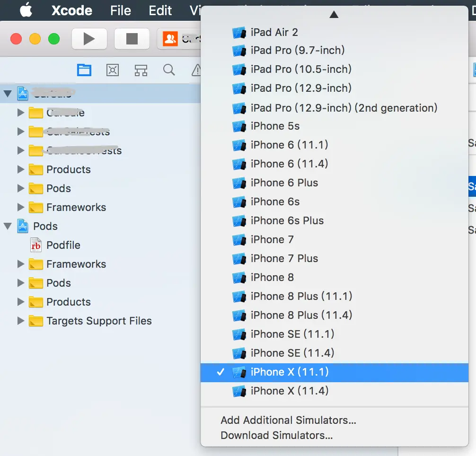This screenshot has height=456, width=476.
Task: Choose iPhone 6 (11.1) simulator
Action: (334, 145)
